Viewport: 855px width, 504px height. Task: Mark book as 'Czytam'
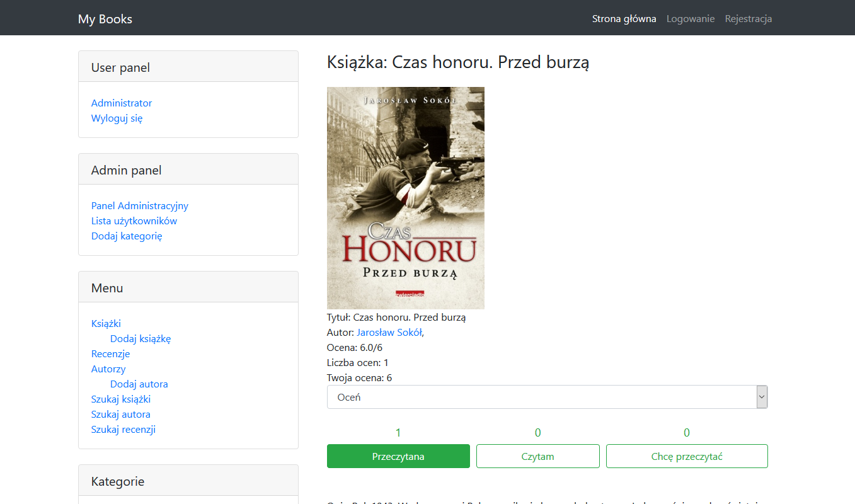[537, 457]
